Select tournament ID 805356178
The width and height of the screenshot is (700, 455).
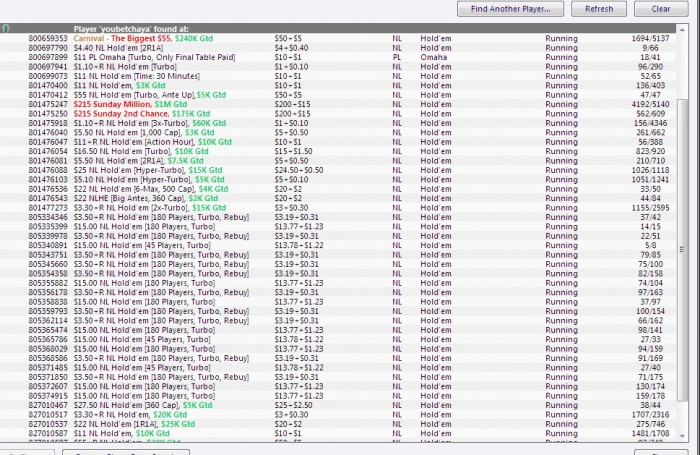tap(338, 292)
